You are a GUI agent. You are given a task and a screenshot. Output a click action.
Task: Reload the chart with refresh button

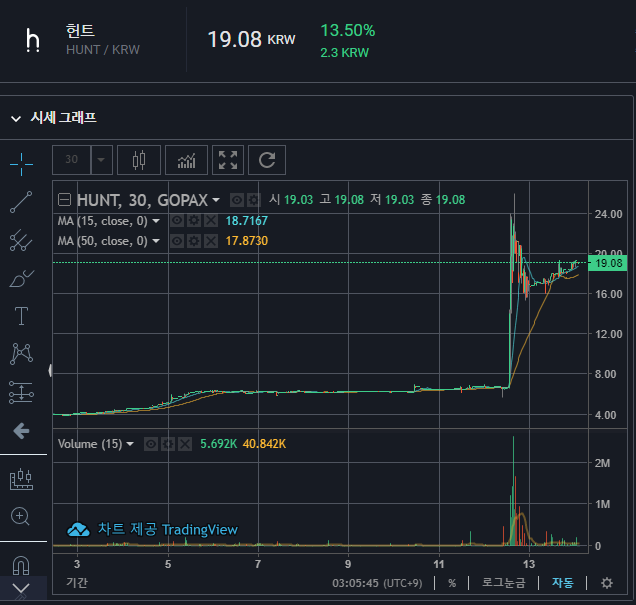tap(267, 160)
